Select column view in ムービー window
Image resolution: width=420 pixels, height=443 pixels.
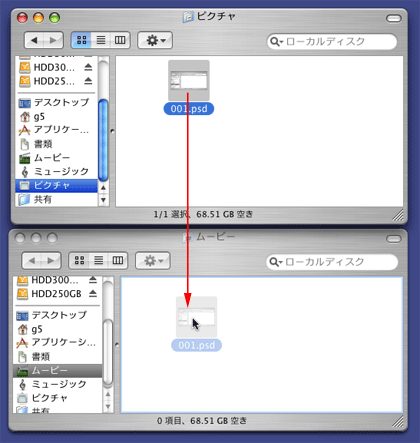tap(118, 260)
